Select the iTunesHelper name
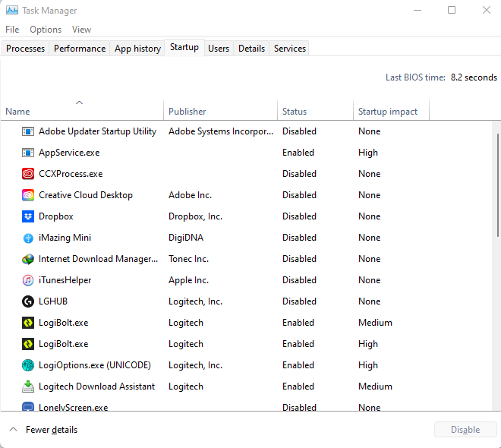 coord(65,280)
